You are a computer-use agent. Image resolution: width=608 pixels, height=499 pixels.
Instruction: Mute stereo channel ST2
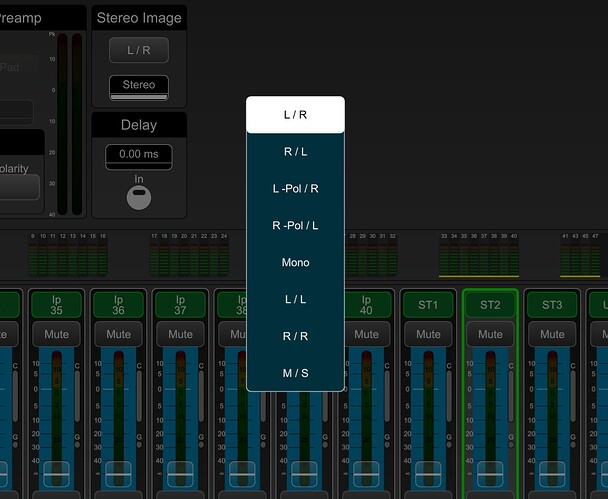(491, 334)
